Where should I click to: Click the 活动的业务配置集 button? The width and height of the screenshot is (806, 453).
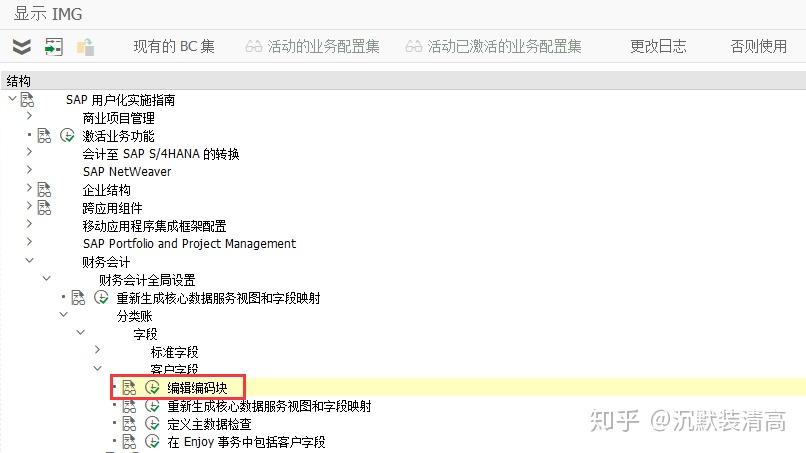[x=313, y=47]
